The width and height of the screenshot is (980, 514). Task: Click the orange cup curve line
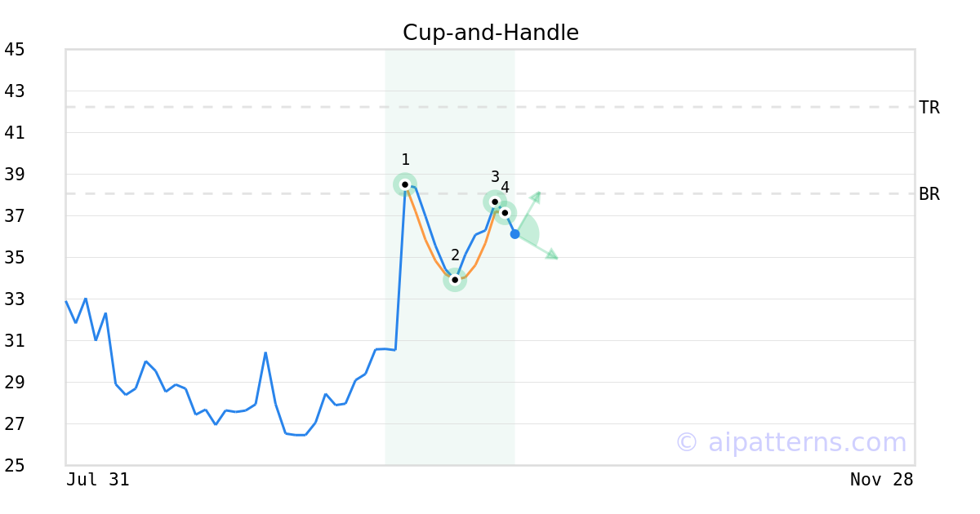pyautogui.click(x=426, y=241)
